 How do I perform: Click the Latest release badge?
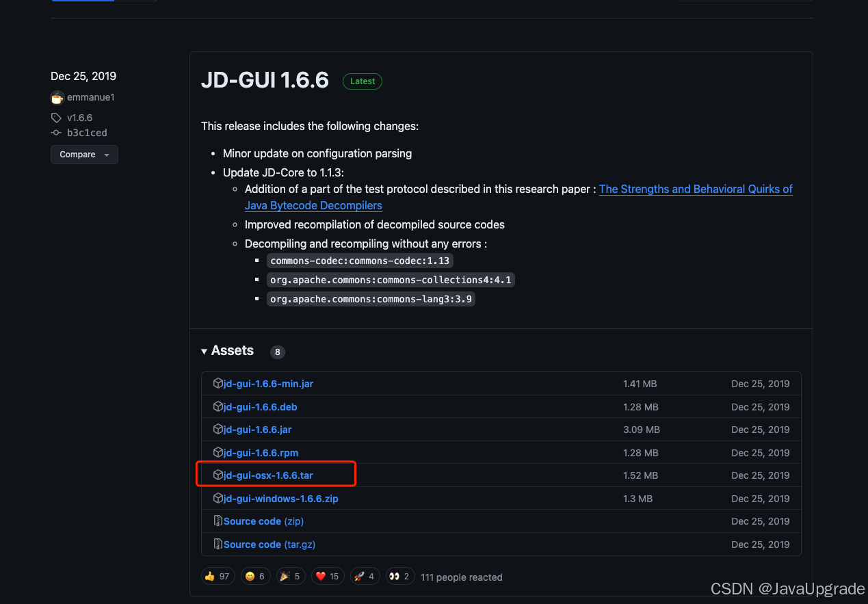point(363,81)
